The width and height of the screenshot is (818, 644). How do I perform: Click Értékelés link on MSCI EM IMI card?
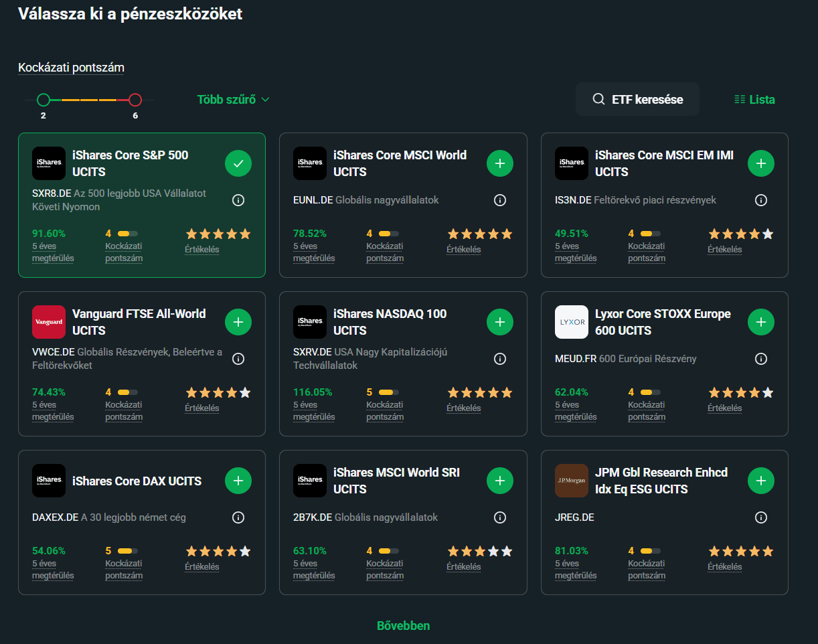coord(725,250)
